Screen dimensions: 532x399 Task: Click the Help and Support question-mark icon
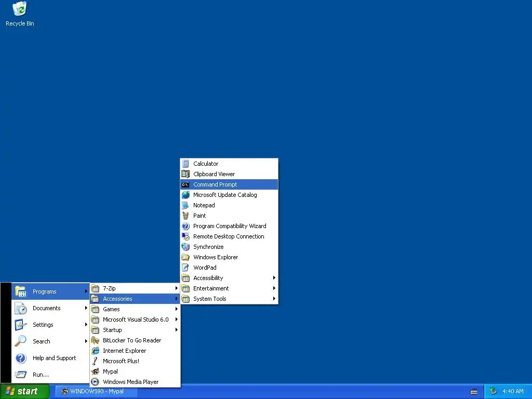[x=21, y=358]
